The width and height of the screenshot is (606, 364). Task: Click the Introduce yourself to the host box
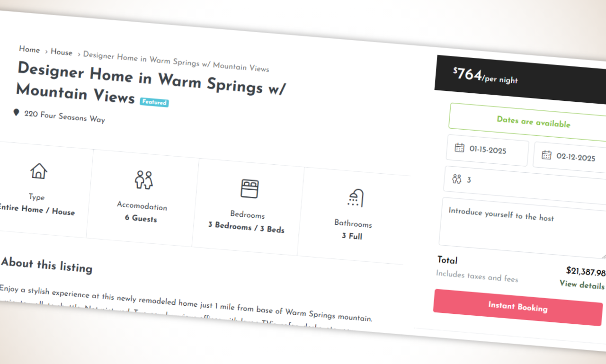pyautogui.click(x=523, y=229)
